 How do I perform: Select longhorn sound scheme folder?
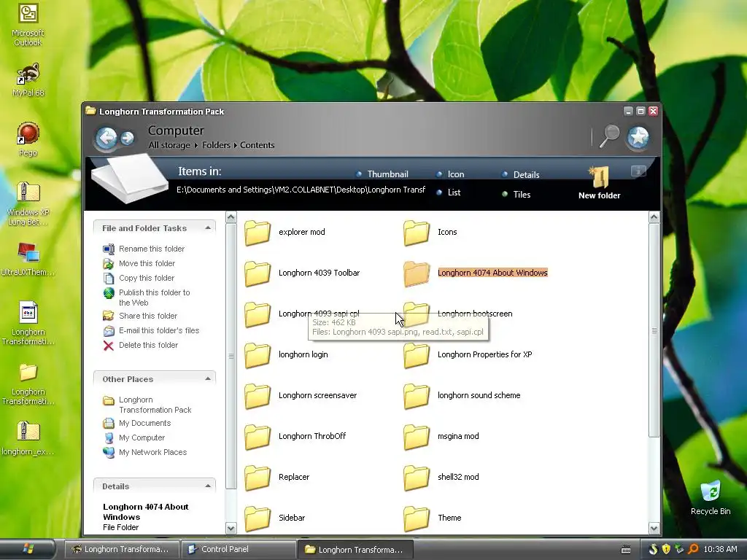pos(462,396)
